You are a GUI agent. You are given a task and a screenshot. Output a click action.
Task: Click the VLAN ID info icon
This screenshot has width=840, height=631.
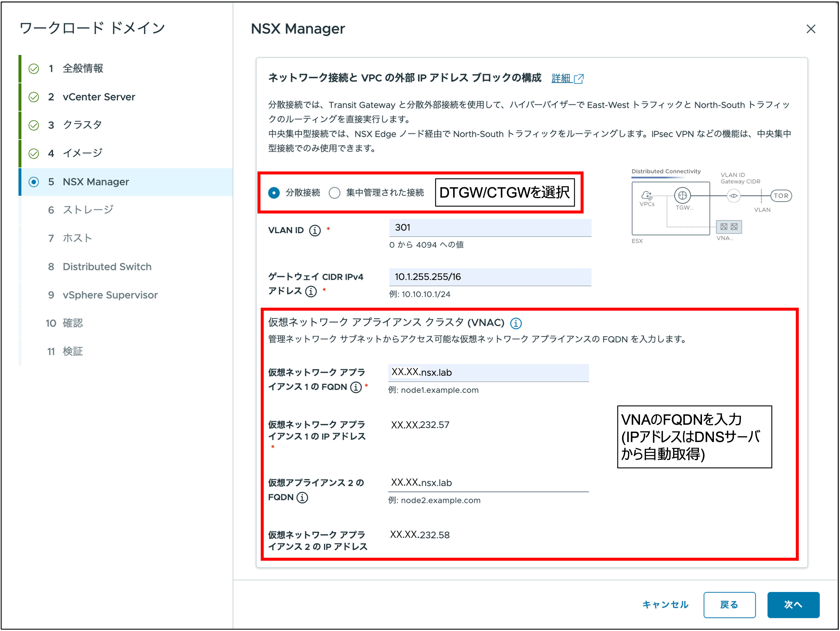tap(314, 230)
